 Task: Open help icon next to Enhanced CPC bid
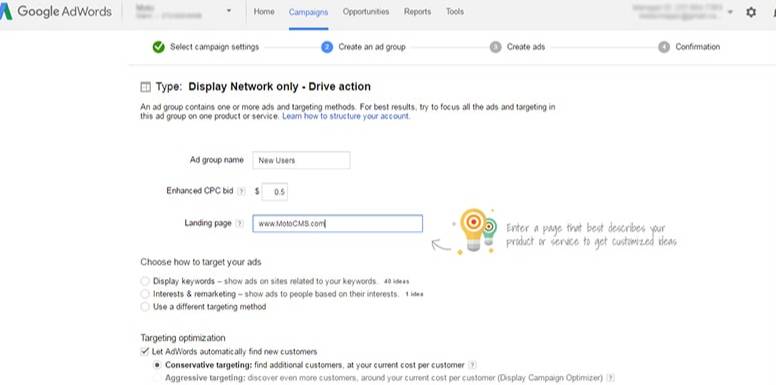241,191
